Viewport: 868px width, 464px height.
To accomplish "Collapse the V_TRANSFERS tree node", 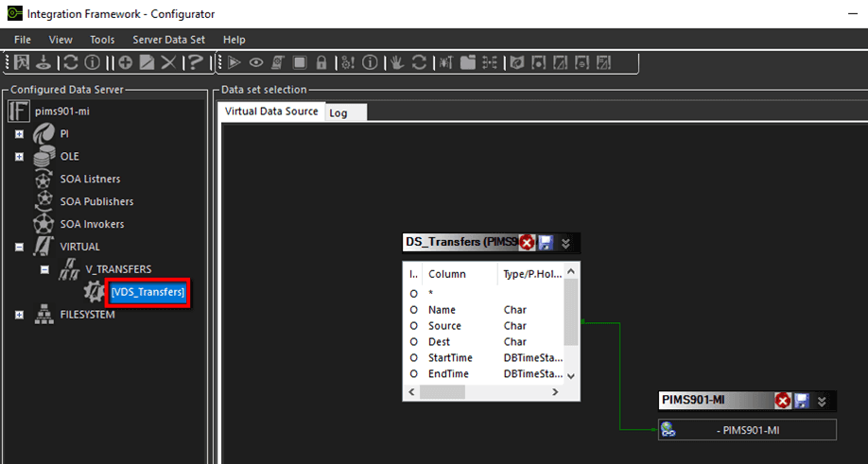I will click(44, 270).
